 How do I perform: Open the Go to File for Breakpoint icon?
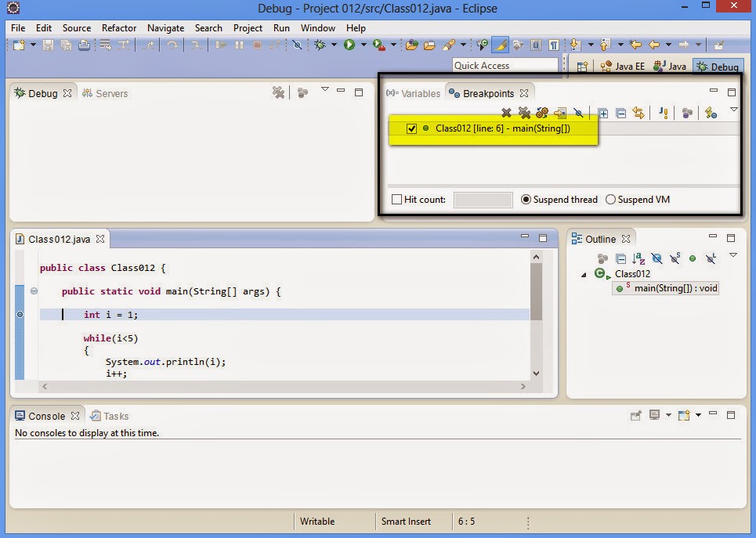tap(561, 113)
